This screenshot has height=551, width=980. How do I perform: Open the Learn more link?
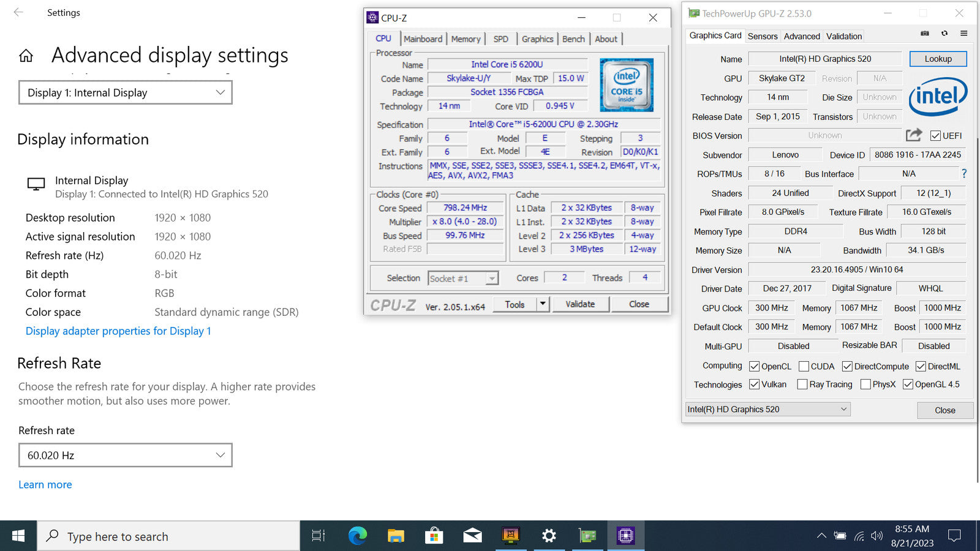(45, 484)
